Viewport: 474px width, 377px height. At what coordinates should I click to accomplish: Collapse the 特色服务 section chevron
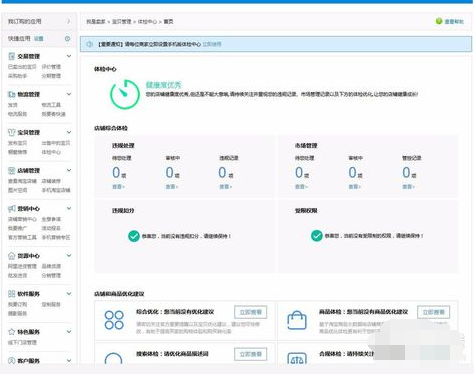point(69,332)
